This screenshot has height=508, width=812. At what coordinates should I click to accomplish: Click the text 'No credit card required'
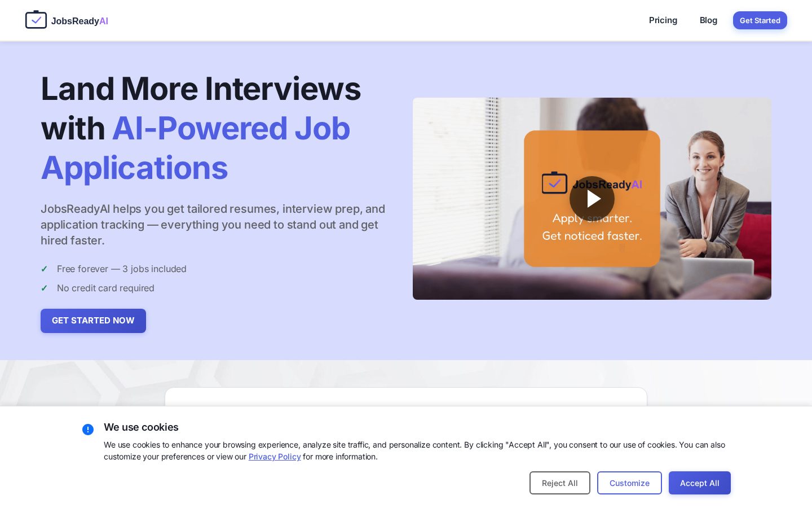tap(105, 288)
